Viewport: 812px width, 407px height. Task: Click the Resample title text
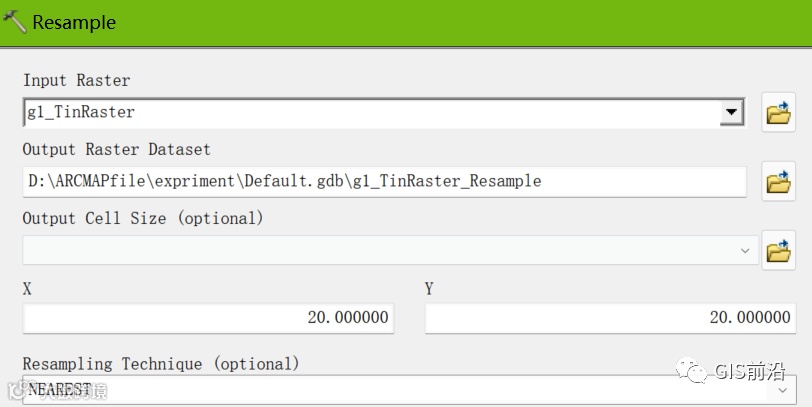(74, 22)
